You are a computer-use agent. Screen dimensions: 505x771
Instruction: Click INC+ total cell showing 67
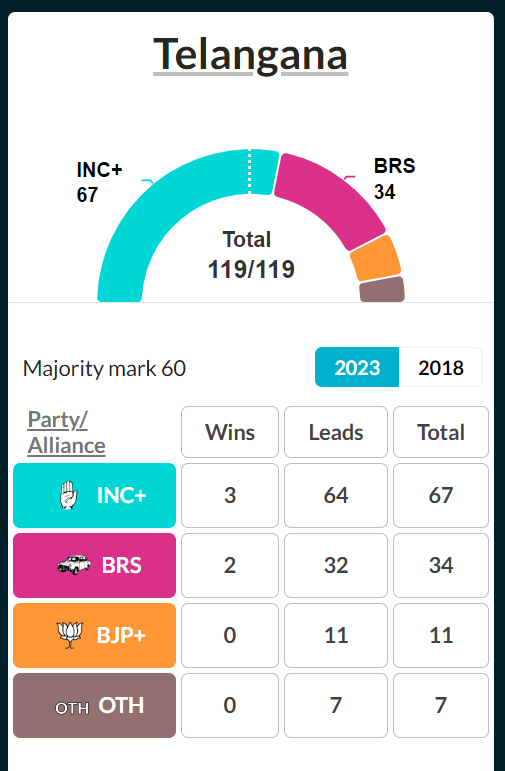(x=441, y=495)
